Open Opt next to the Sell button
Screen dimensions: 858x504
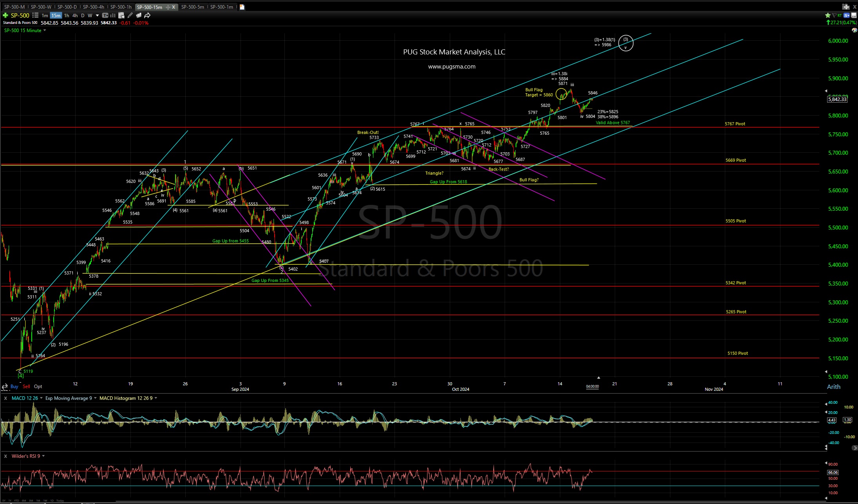(x=38, y=386)
